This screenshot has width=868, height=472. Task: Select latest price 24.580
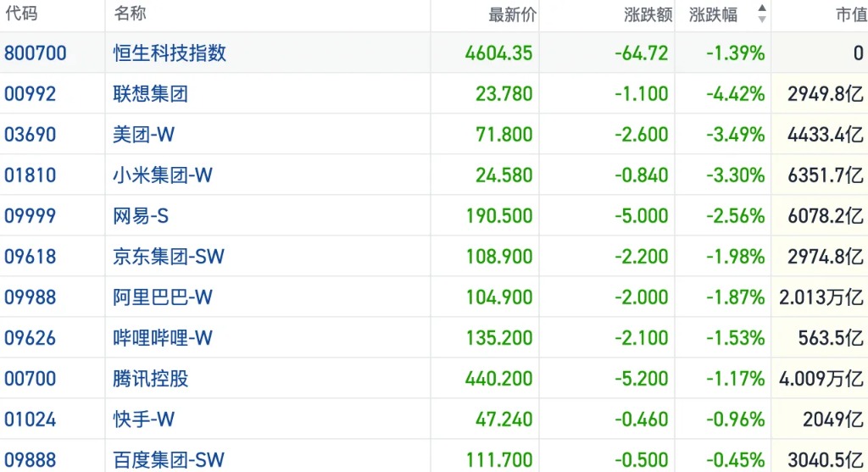[x=504, y=175]
